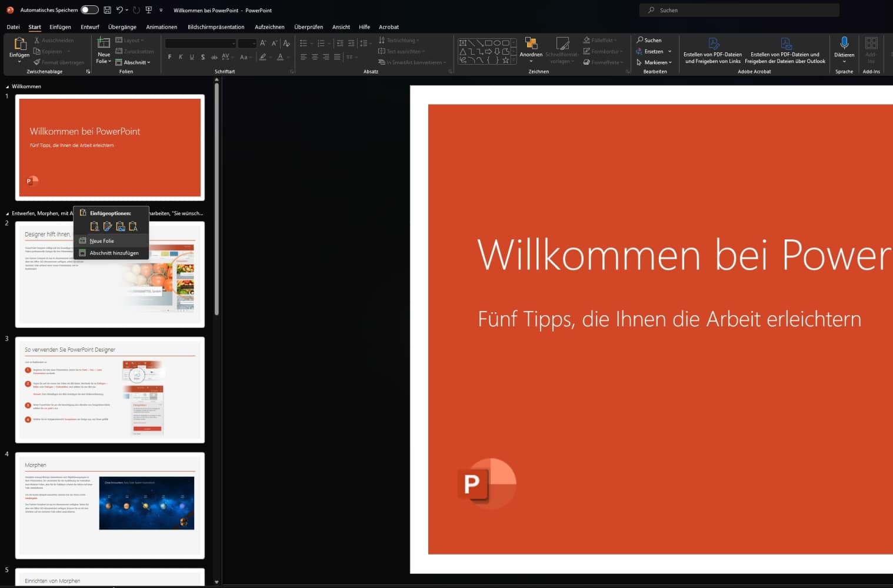Paste keep text only icon

[134, 226]
